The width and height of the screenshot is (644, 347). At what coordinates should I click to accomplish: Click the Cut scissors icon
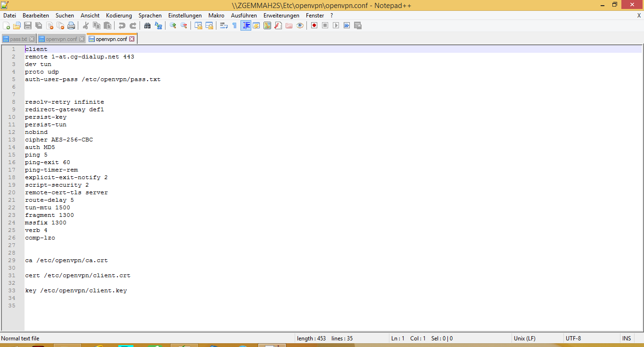point(86,25)
